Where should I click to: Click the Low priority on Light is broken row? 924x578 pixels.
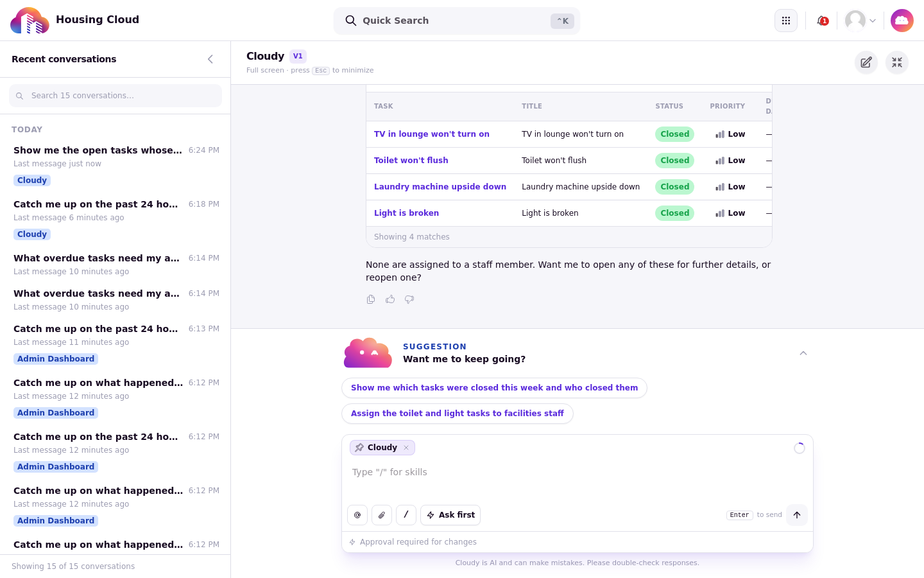click(730, 213)
